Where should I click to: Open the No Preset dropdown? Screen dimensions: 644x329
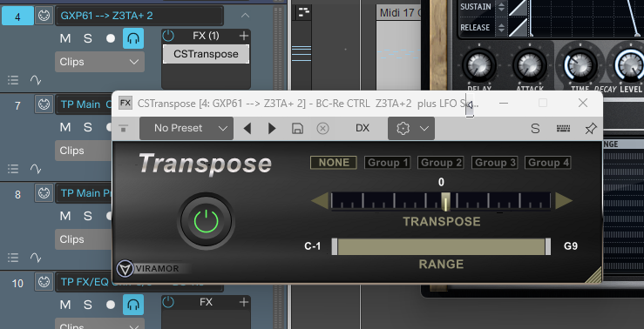click(186, 129)
